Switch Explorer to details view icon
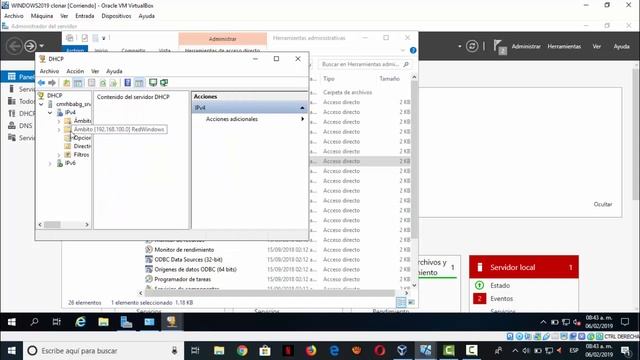 click(x=401, y=302)
